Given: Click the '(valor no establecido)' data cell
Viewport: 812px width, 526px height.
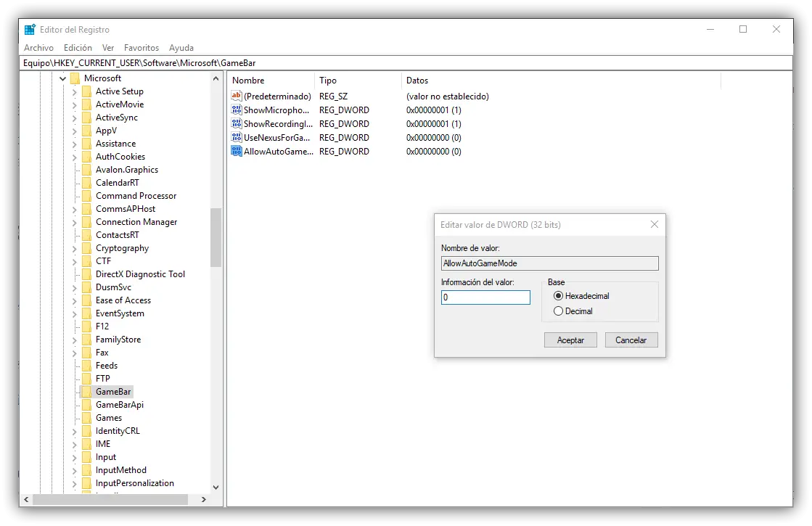Looking at the screenshot, I should pos(448,96).
